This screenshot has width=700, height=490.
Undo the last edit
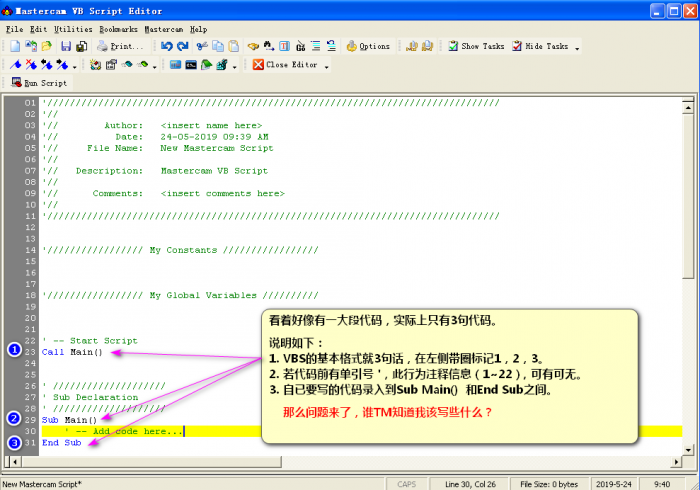point(167,46)
